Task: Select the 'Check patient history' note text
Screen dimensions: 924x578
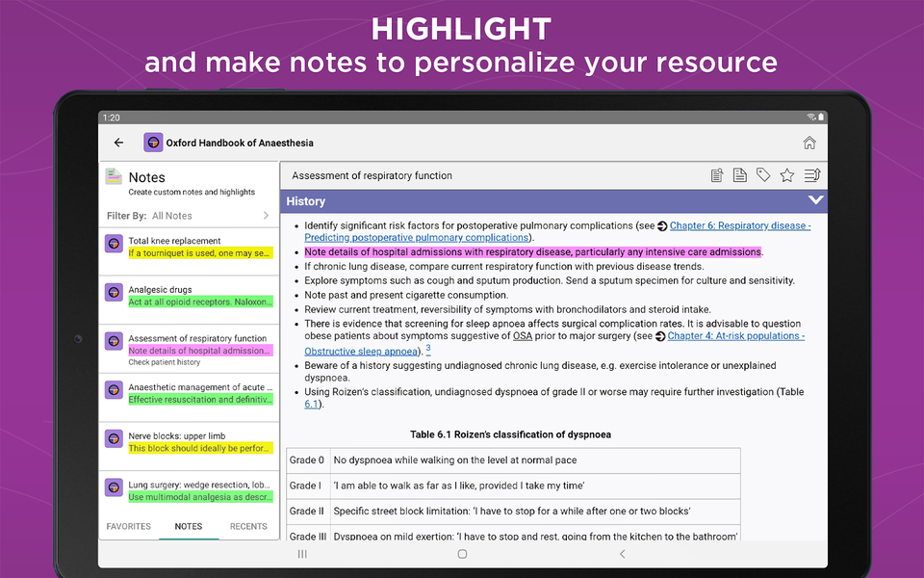Action: tap(165, 362)
